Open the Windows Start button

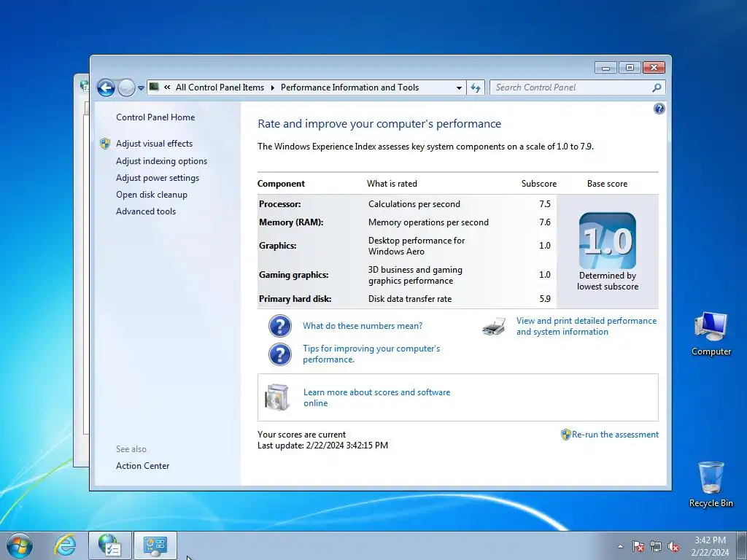20,545
